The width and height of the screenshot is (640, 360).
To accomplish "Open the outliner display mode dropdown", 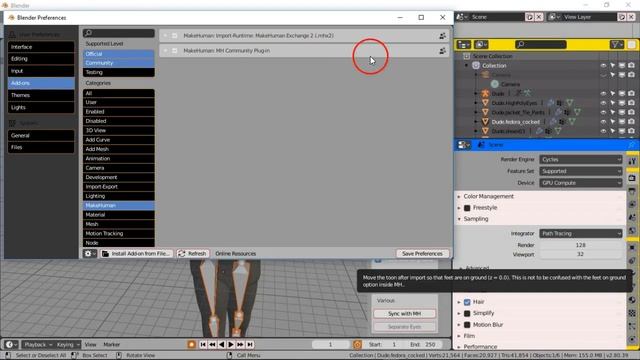I will click(x=482, y=44).
